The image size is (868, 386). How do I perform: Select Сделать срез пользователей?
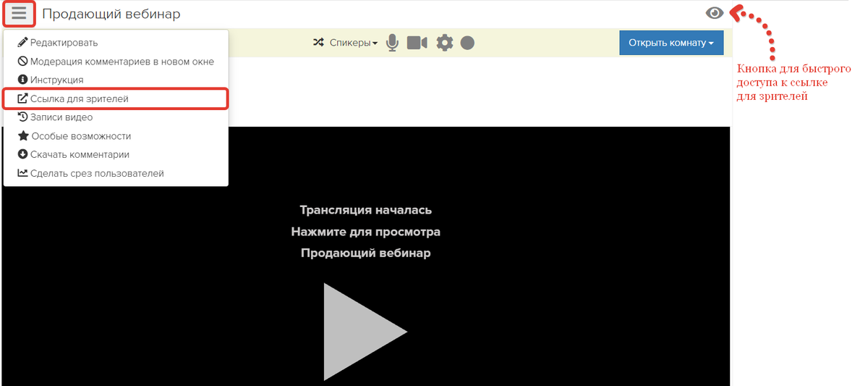coord(96,173)
